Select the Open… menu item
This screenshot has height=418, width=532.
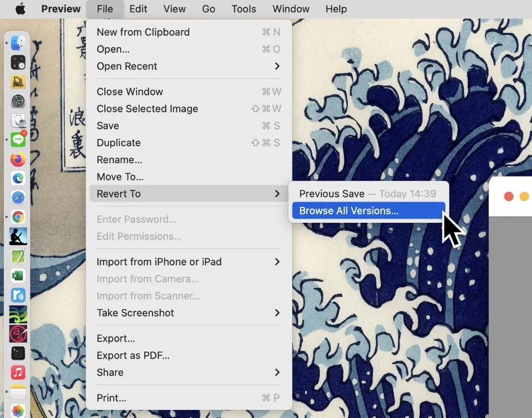[189, 49]
